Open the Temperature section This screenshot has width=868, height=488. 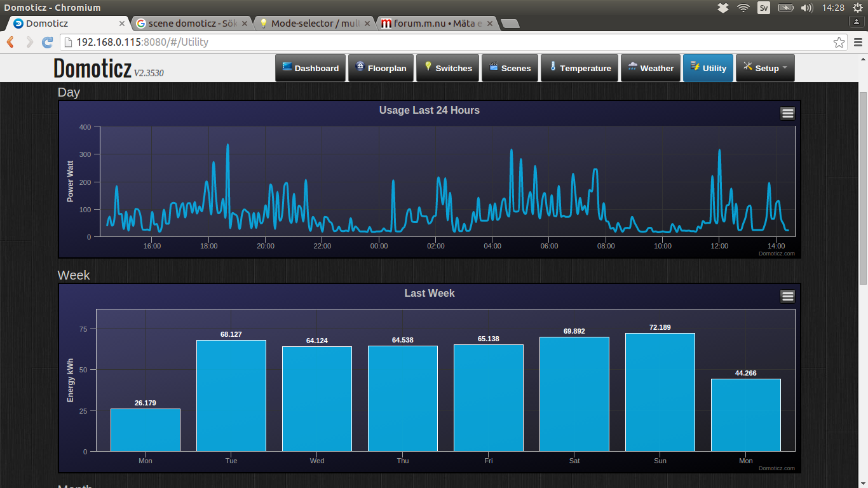pyautogui.click(x=580, y=68)
